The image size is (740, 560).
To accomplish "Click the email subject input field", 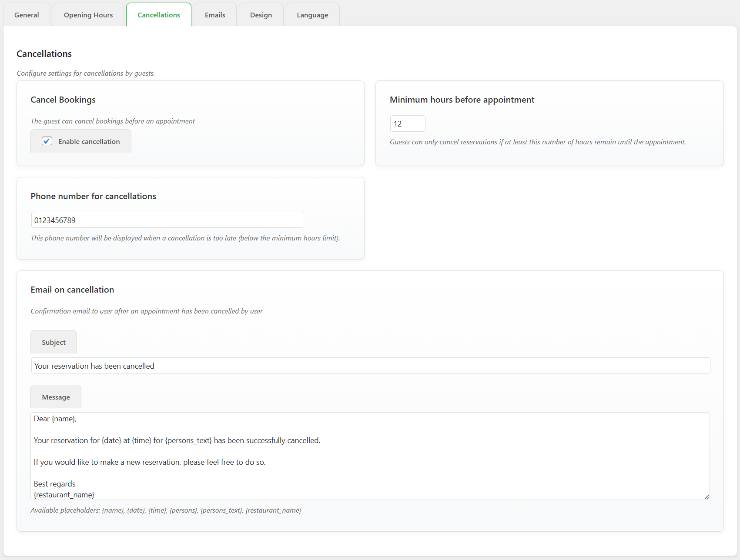I will click(x=370, y=366).
